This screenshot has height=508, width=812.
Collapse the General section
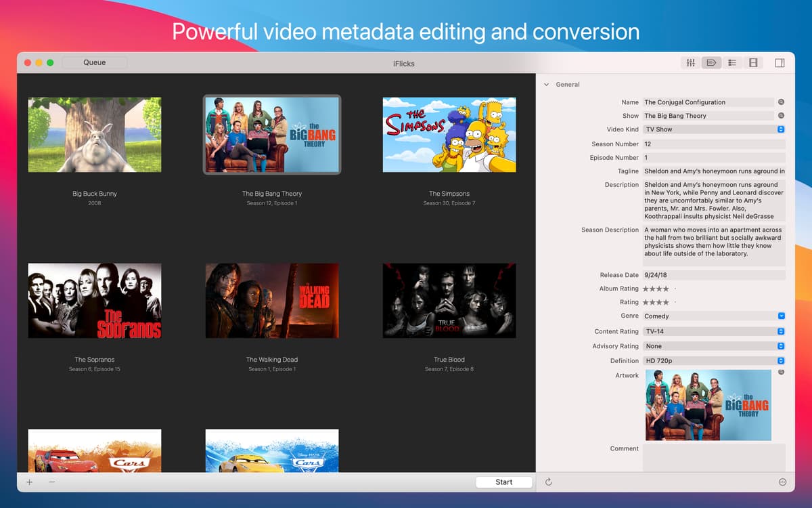pyautogui.click(x=546, y=84)
